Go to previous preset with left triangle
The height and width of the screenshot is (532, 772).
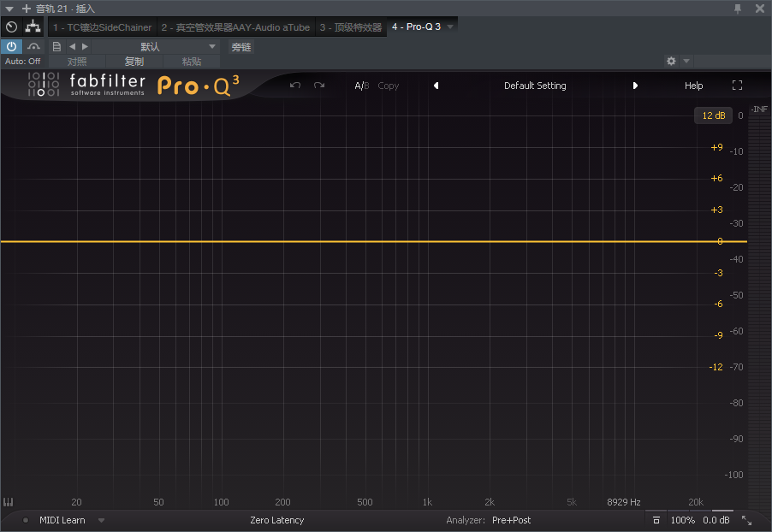click(x=73, y=47)
